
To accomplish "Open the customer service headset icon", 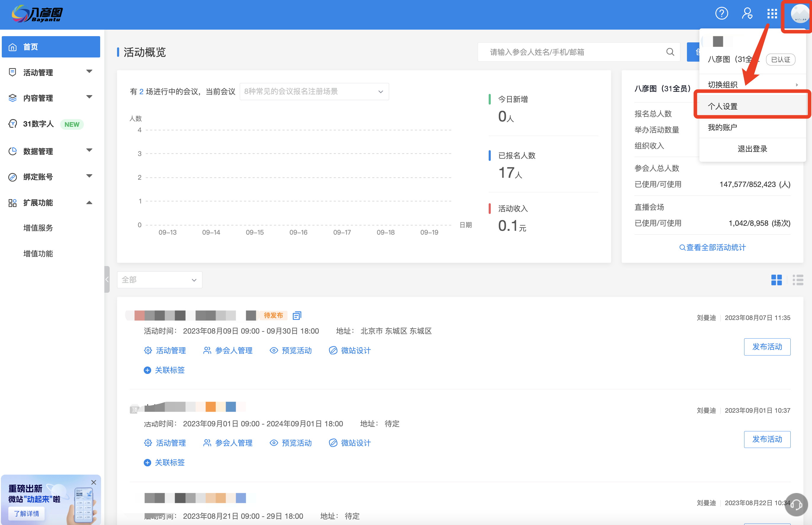I will coord(796,505).
